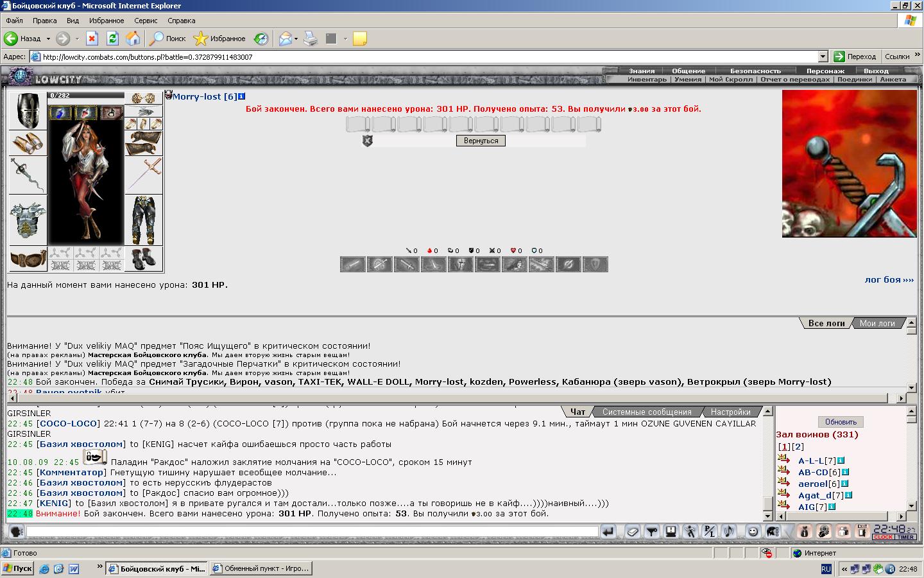The height and width of the screenshot is (578, 924).
Task: Click the info icon next to Agat_d
Action: [x=849, y=495]
